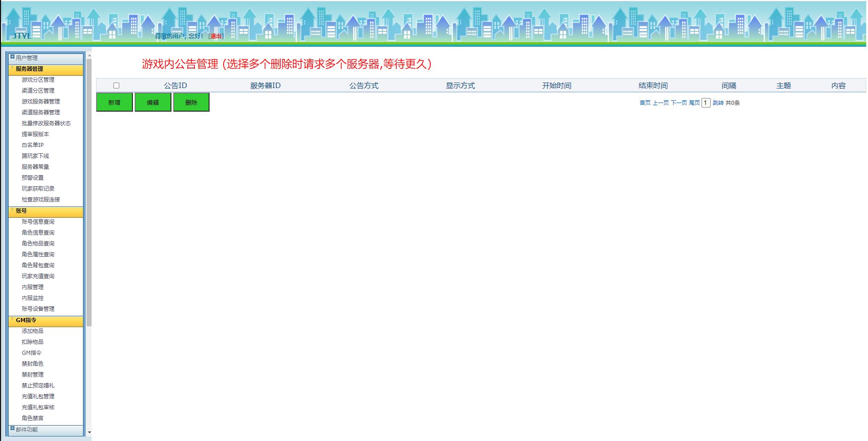Screen dimensions: 868x441
Task: Select the 账号 section header
Action: pos(21,211)
